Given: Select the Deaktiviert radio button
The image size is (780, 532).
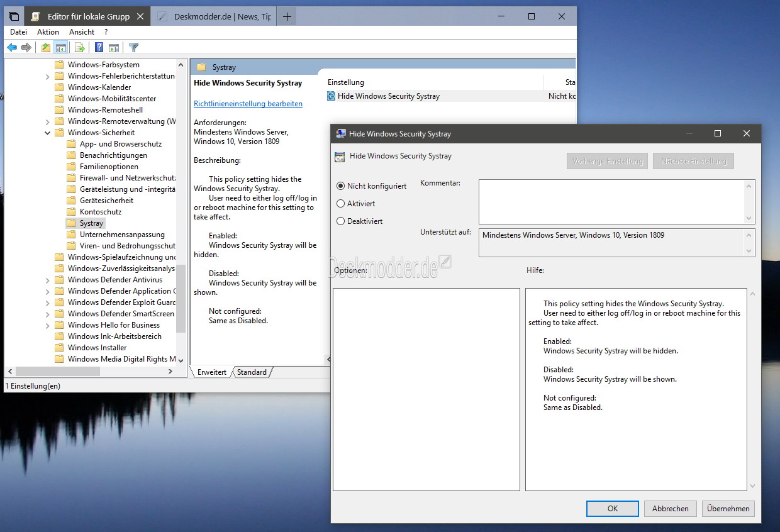Looking at the screenshot, I should tap(341, 221).
